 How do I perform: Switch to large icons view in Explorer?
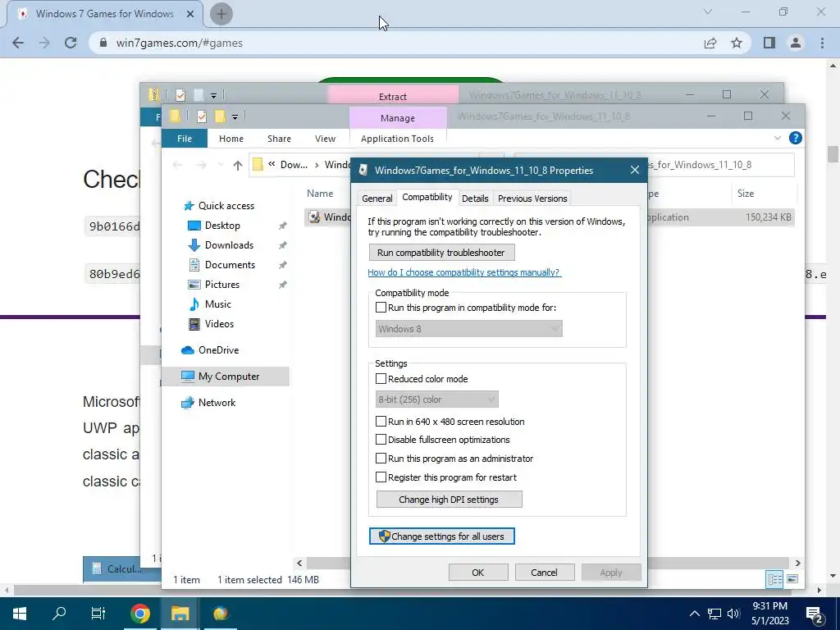[792, 579]
